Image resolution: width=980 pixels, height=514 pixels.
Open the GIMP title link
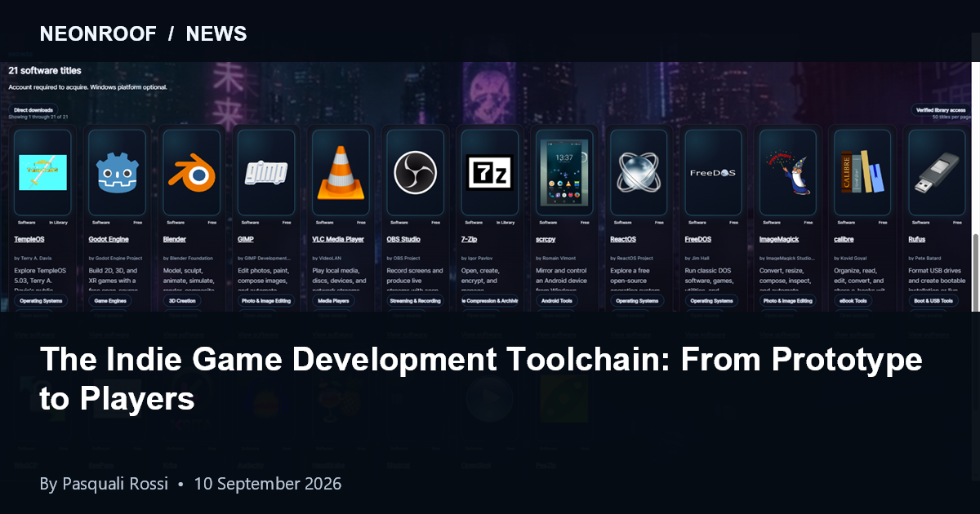(x=246, y=239)
